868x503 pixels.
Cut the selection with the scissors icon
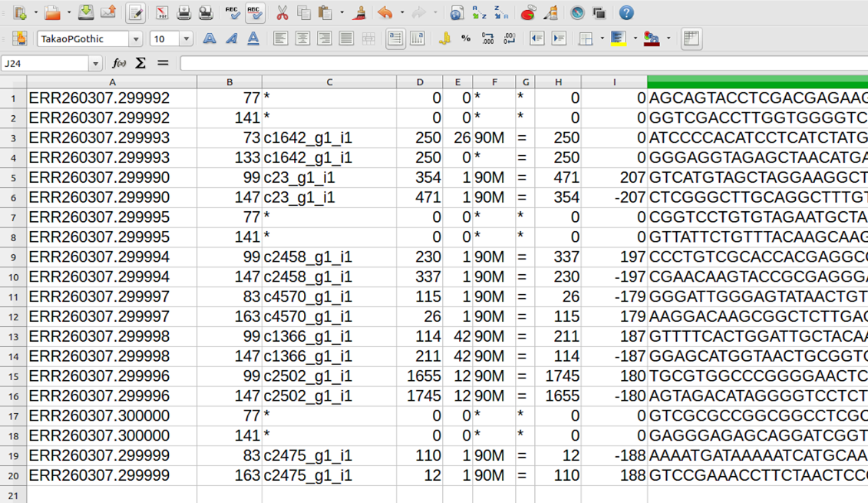tap(282, 13)
